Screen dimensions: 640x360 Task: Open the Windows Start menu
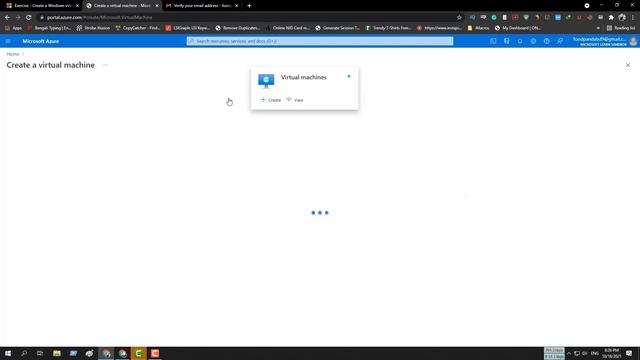(x=8, y=353)
